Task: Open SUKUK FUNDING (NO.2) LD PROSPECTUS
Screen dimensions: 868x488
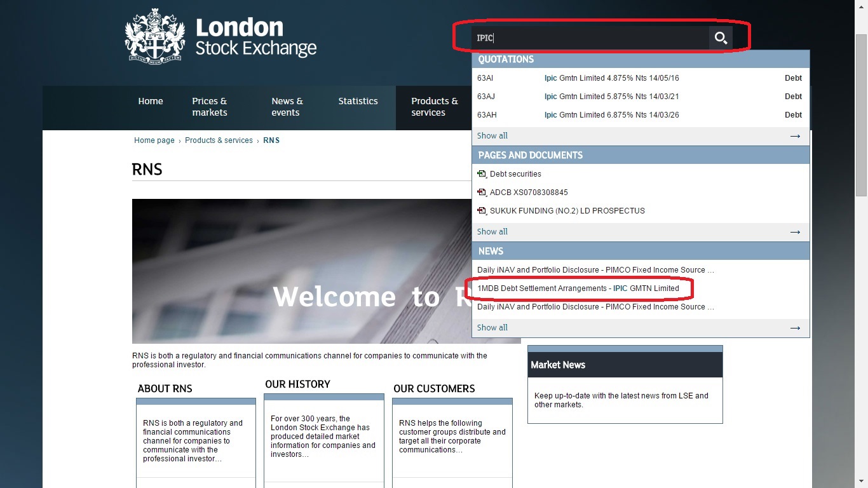Action: 567,211
